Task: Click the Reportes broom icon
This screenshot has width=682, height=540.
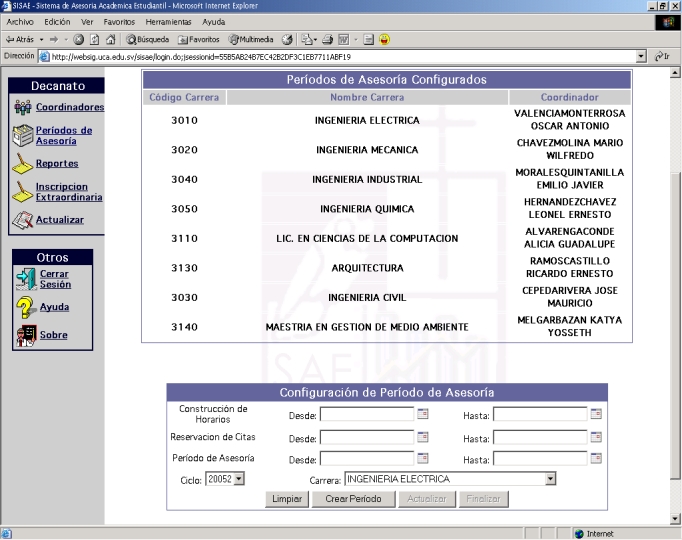Action: click(x=22, y=163)
